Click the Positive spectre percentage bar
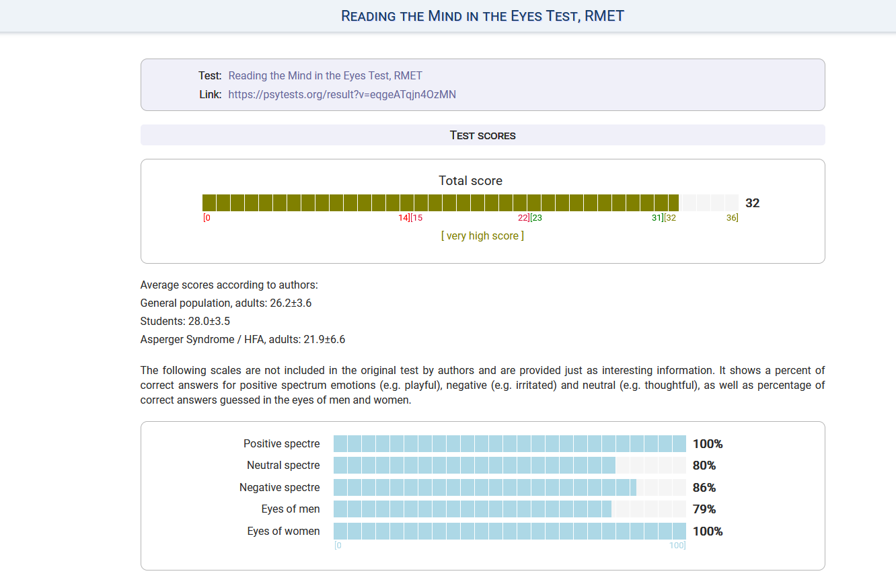 (510, 444)
